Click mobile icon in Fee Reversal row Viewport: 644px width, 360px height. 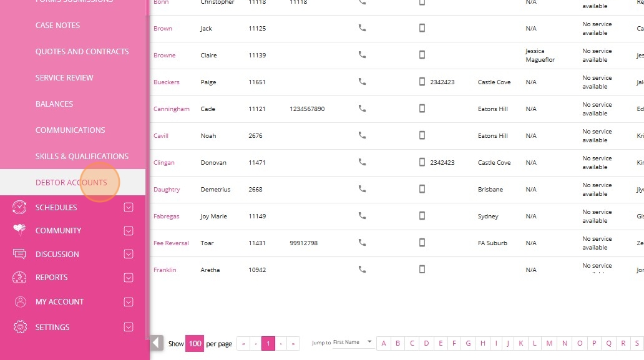click(x=422, y=243)
